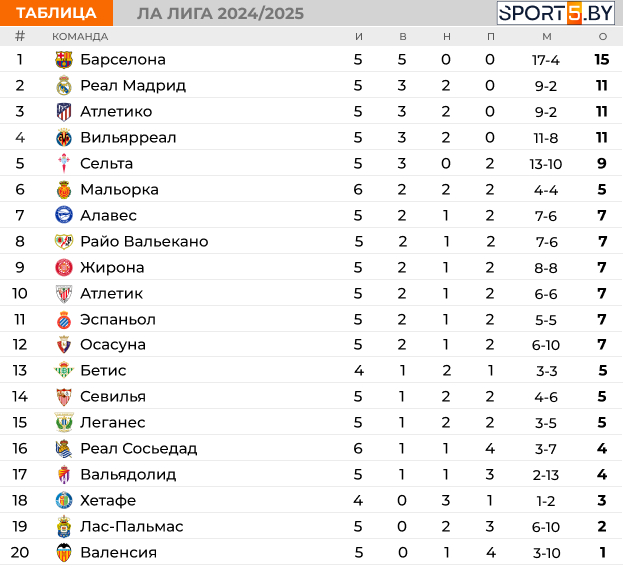623x573 pixels.
Task: Open the SPORT5.BY logo link
Action: tap(556, 13)
